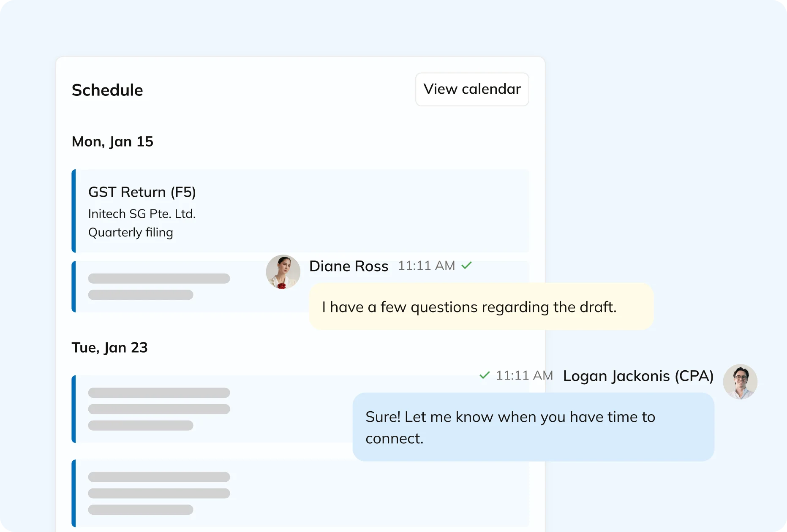The height and width of the screenshot is (532, 787).
Task: Open the View calendar button
Action: pyautogui.click(x=472, y=89)
